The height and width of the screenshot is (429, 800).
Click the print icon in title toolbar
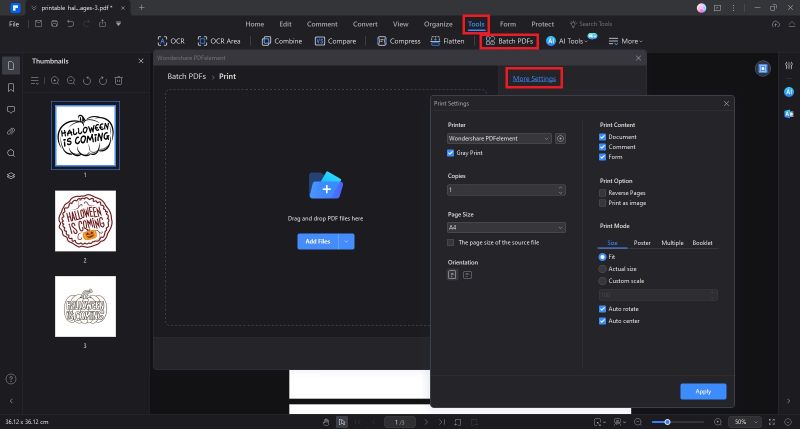55,23
